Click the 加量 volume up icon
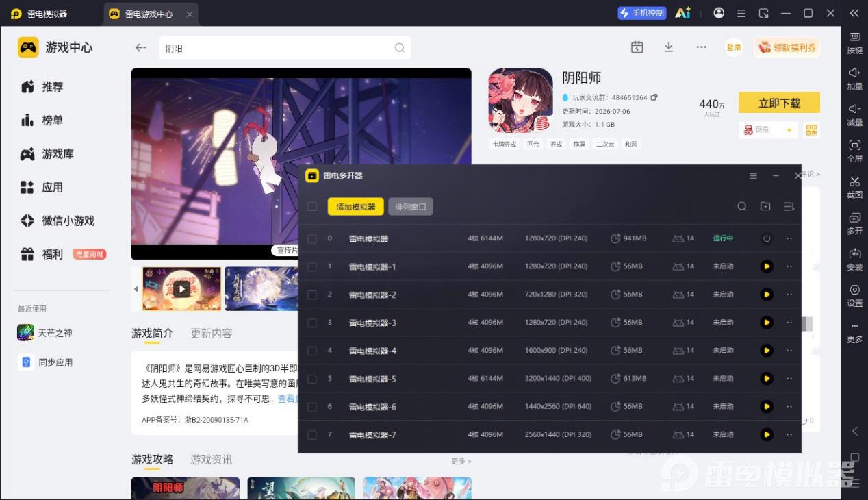Screen dimensions: 868x500 (854, 78)
